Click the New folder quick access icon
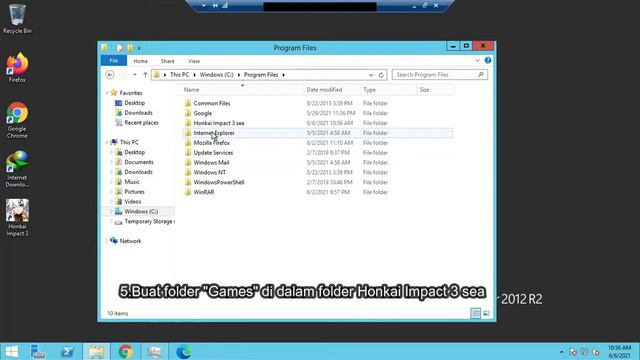This screenshot has height=360, width=640. (x=130, y=48)
